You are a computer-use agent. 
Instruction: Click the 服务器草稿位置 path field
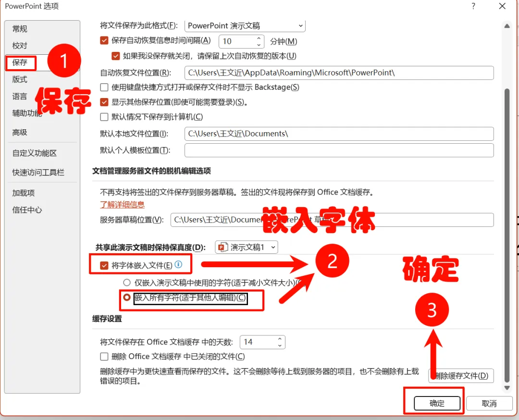point(332,220)
